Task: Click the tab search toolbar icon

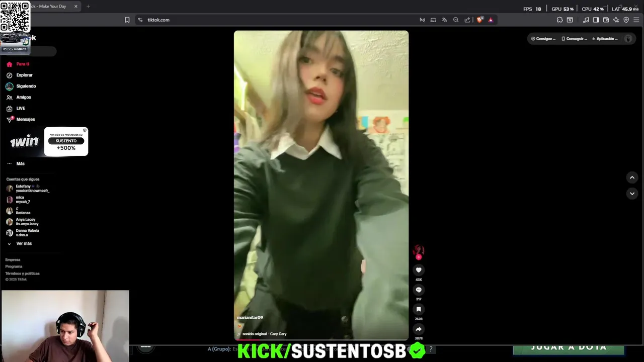Action: click(x=570, y=20)
